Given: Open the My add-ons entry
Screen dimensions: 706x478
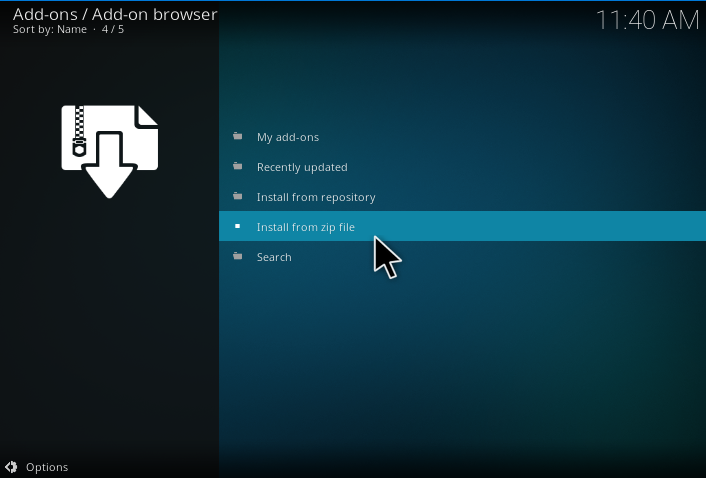Looking at the screenshot, I should pos(462,137).
